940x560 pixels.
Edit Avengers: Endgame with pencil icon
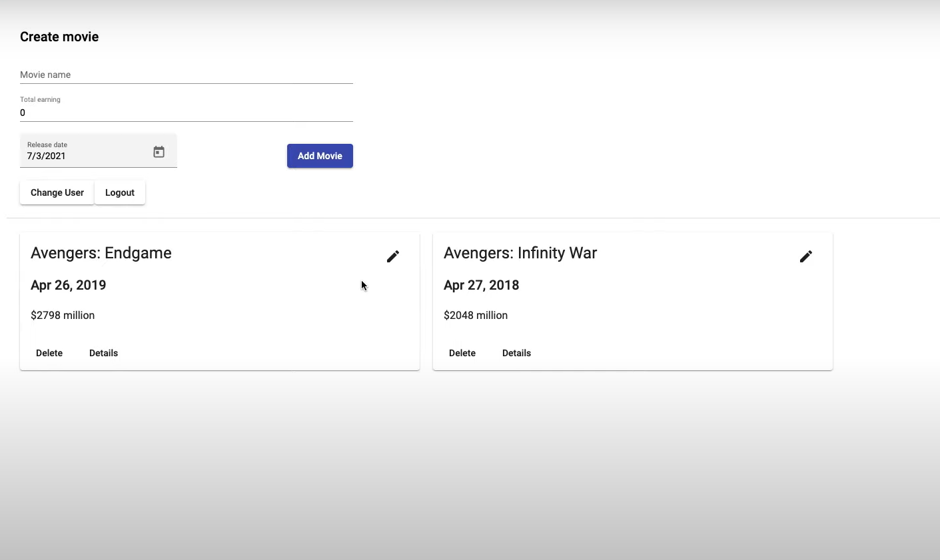[x=393, y=256]
